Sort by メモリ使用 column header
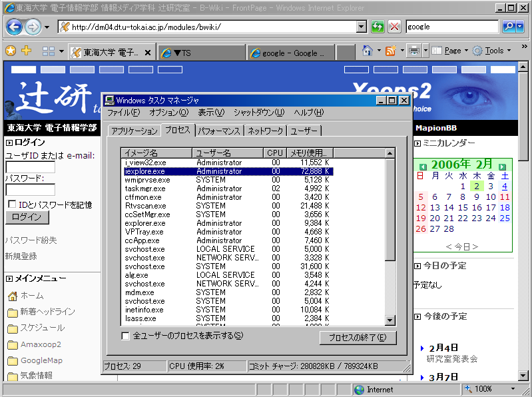 pyautogui.click(x=310, y=153)
